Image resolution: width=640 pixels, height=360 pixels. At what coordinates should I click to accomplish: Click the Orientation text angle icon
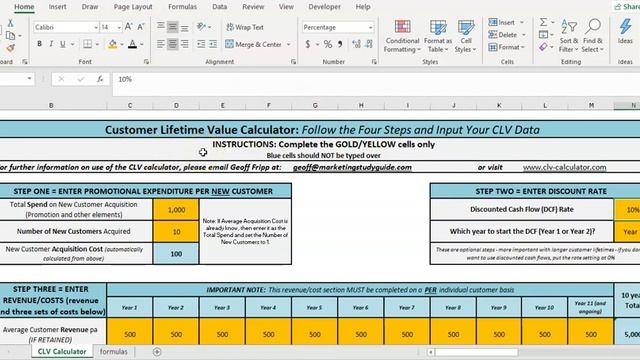[x=201, y=27]
